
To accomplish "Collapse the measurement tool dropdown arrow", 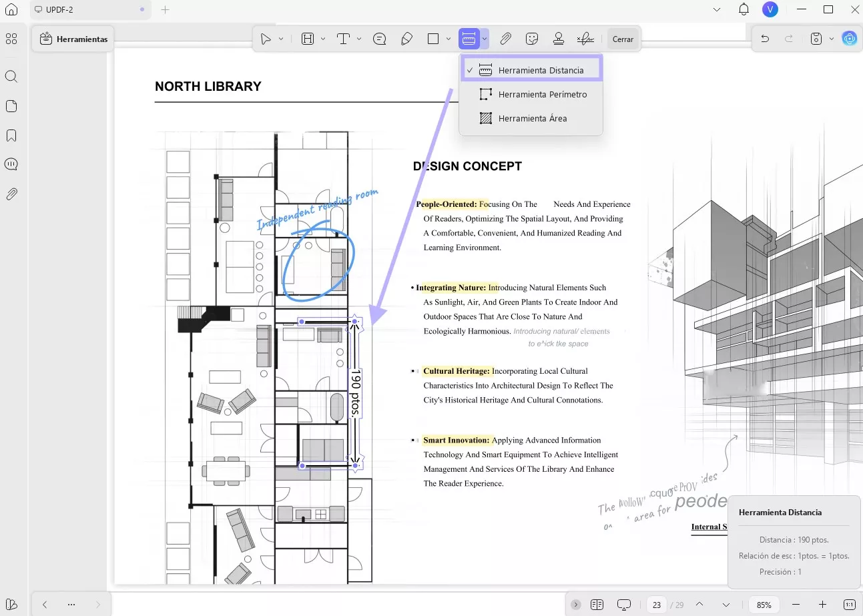I will click(485, 39).
